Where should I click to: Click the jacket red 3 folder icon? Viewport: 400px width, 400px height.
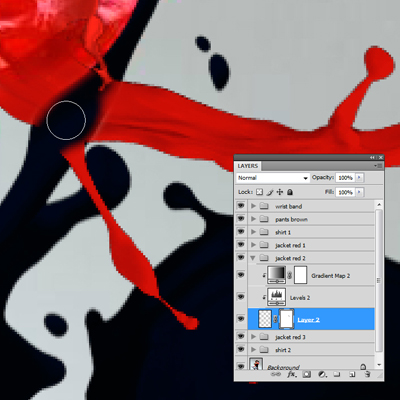pyautogui.click(x=264, y=337)
